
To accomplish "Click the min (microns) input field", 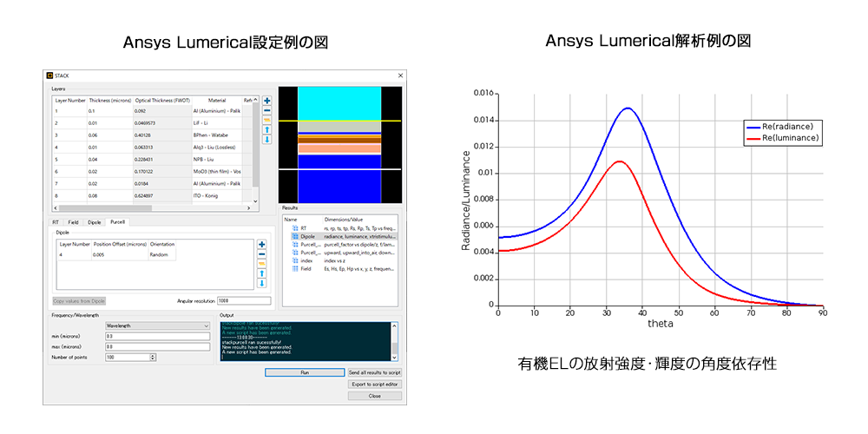I will coord(158,337).
